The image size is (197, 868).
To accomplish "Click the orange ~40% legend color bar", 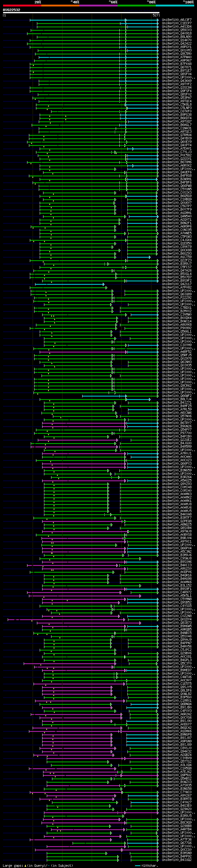I will click(x=60, y=6).
